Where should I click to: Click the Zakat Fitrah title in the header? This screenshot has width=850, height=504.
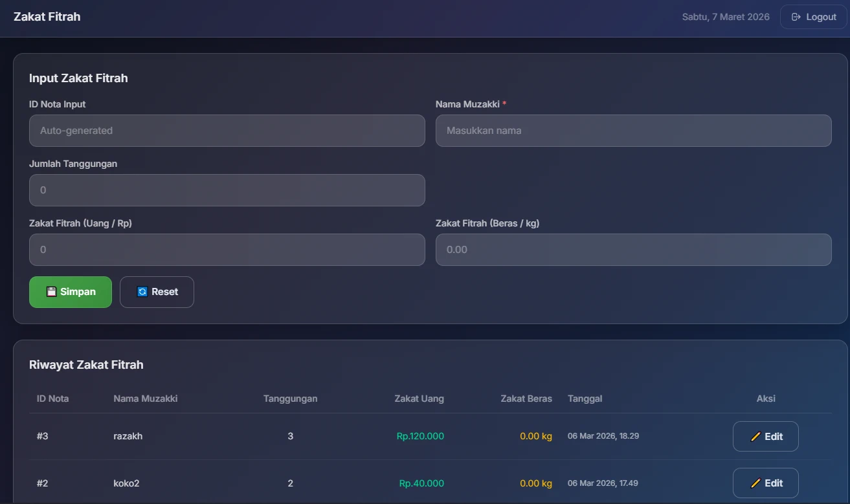click(x=47, y=16)
